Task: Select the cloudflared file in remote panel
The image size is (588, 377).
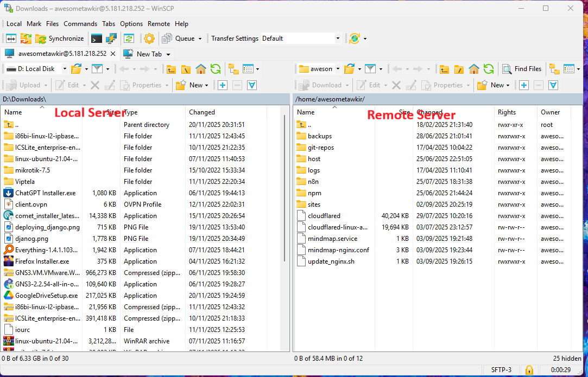Action: point(324,216)
